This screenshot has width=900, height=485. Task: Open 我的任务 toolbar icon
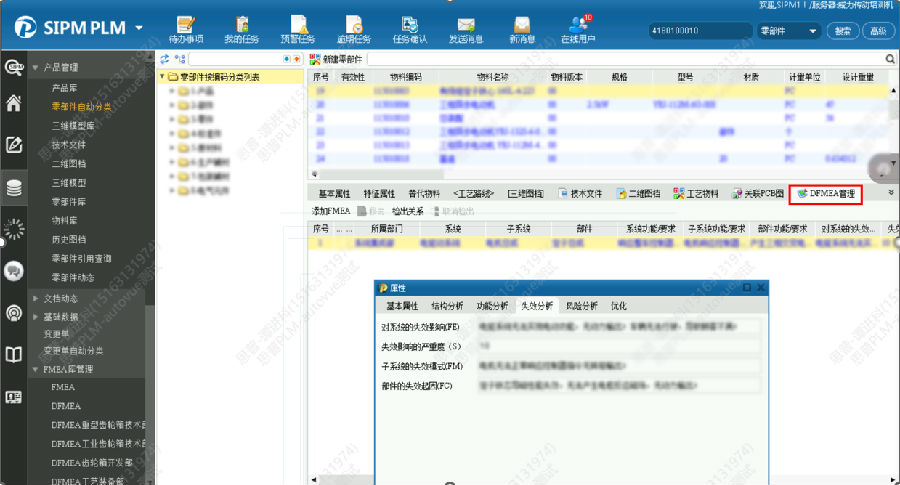[239, 29]
